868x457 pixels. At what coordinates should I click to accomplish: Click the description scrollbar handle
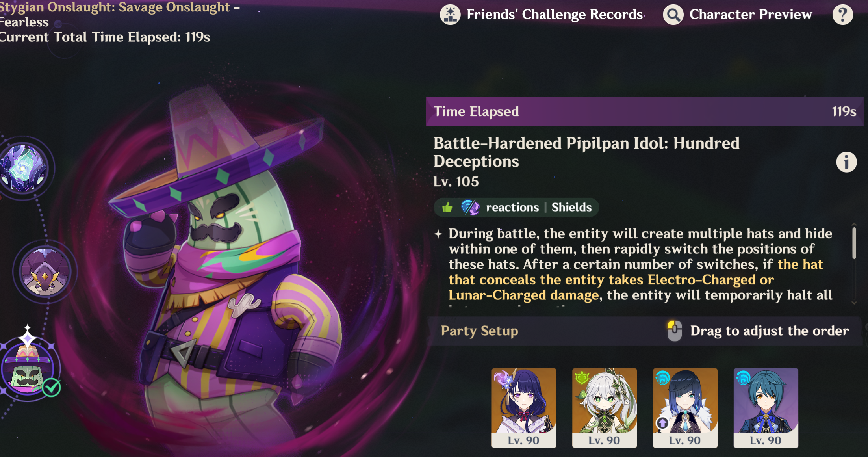(854, 243)
